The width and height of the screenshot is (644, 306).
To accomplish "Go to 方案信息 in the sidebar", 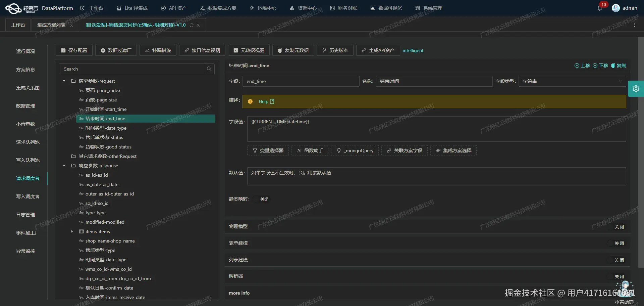I will point(25,70).
